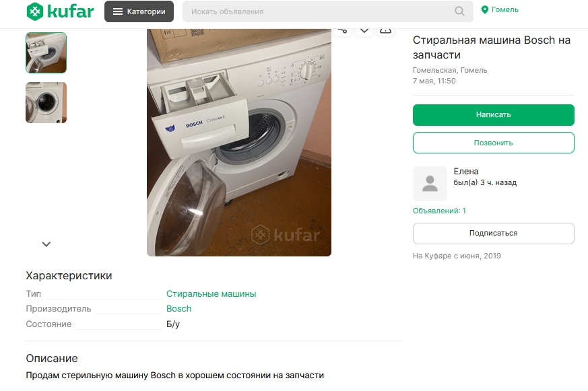Image resolution: width=588 pixels, height=391 pixels.
Task: Click the report warning icon
Action: click(385, 30)
